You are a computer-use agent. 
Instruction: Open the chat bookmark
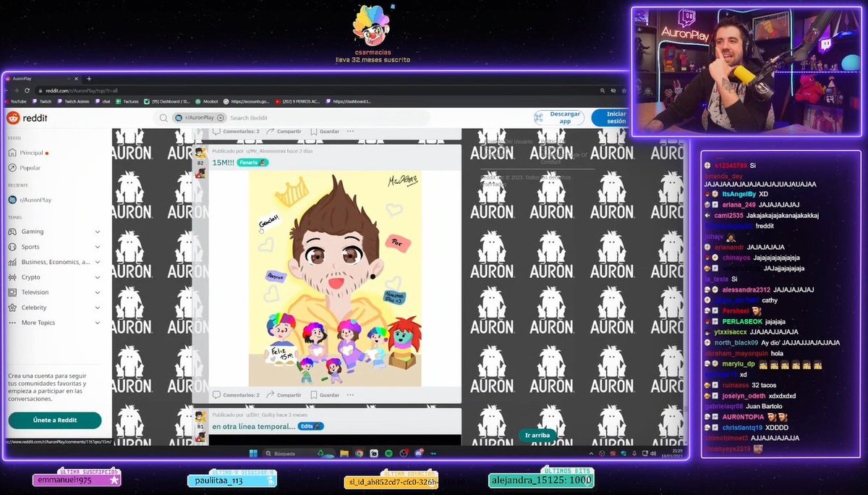(x=102, y=101)
